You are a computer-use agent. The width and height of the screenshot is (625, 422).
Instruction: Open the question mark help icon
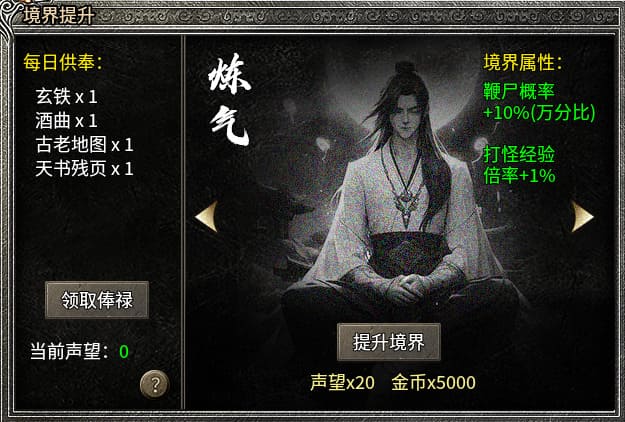155,385
